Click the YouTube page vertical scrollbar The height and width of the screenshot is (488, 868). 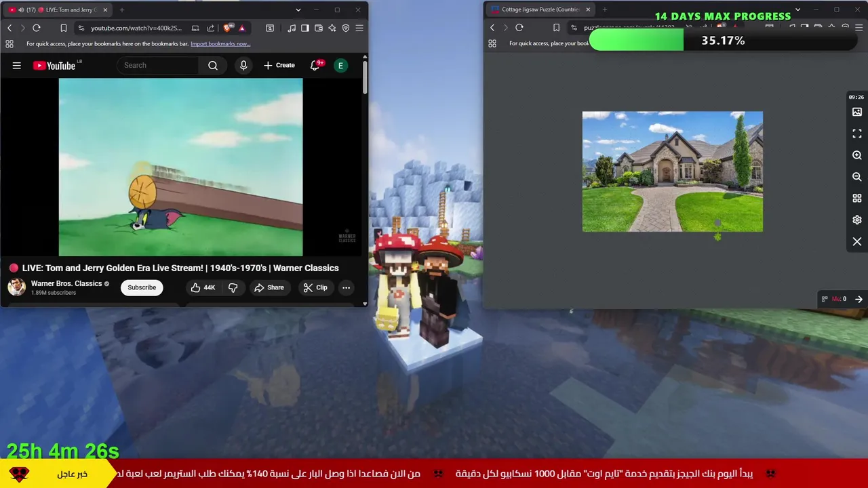point(365,78)
